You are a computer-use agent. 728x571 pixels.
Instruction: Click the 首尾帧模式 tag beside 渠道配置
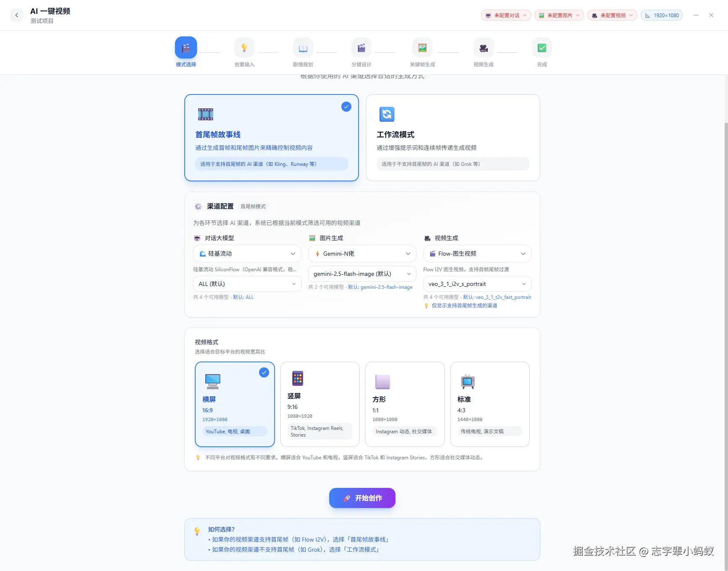coord(253,207)
